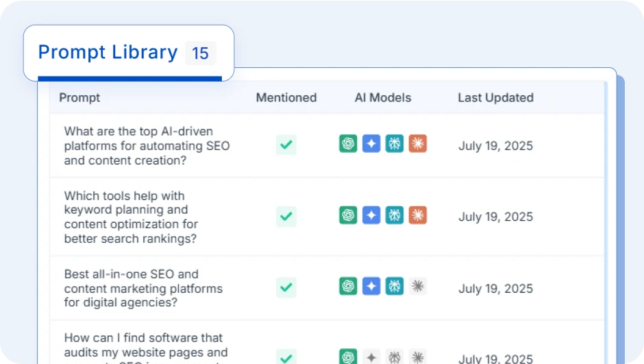Viewport: 644px width, 364px height.
Task: Click ChatGPT icon in audit software row
Action: [348, 356]
